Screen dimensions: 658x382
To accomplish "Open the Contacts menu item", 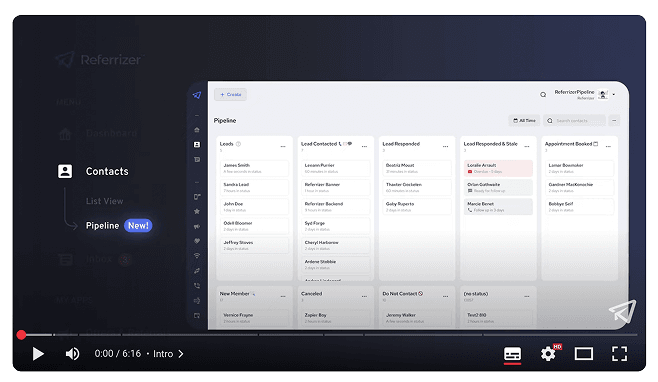I will point(107,171).
